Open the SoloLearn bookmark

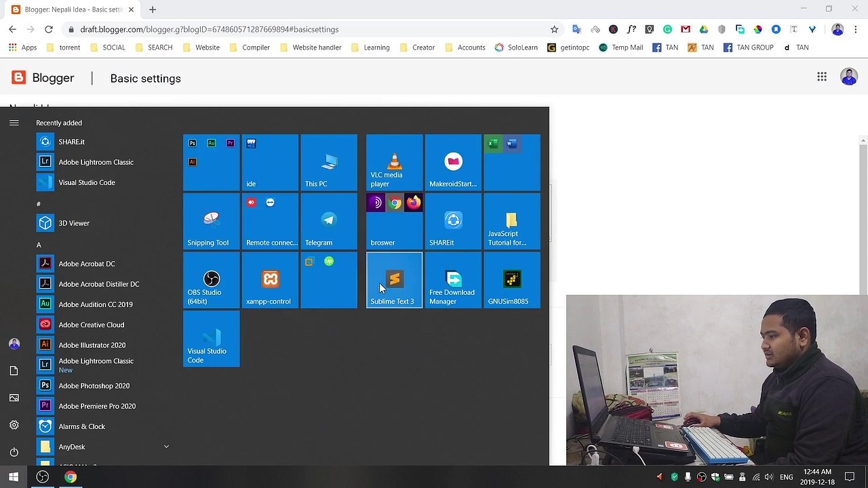[516, 47]
